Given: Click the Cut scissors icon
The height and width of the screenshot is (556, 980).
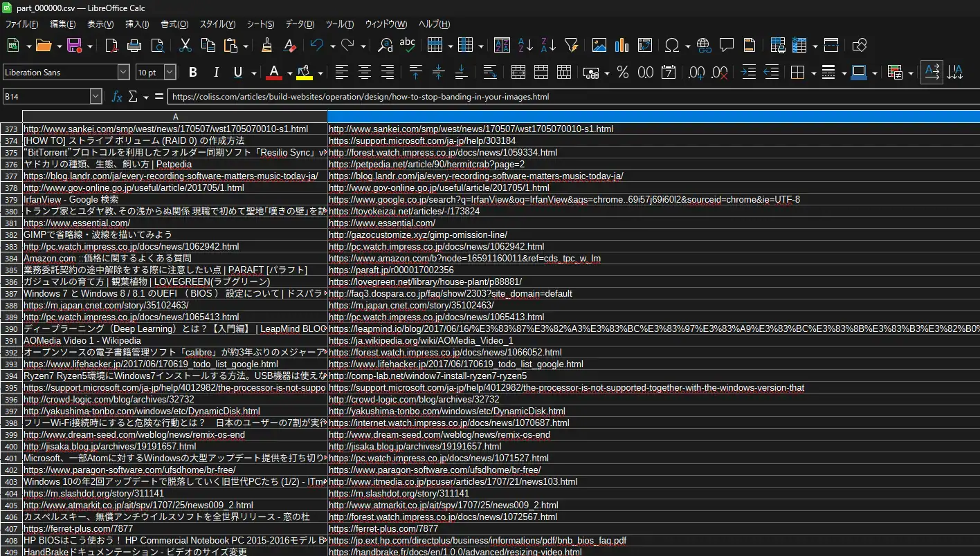Looking at the screenshot, I should click(185, 46).
